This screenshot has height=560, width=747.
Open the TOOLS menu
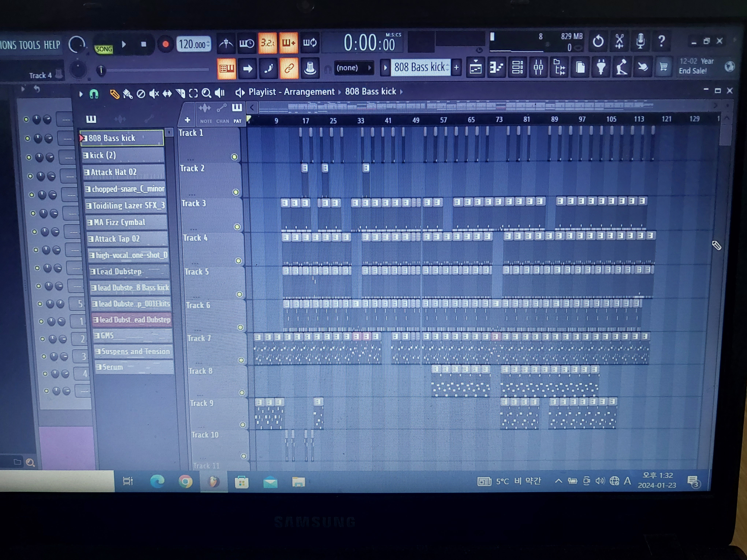tap(29, 45)
